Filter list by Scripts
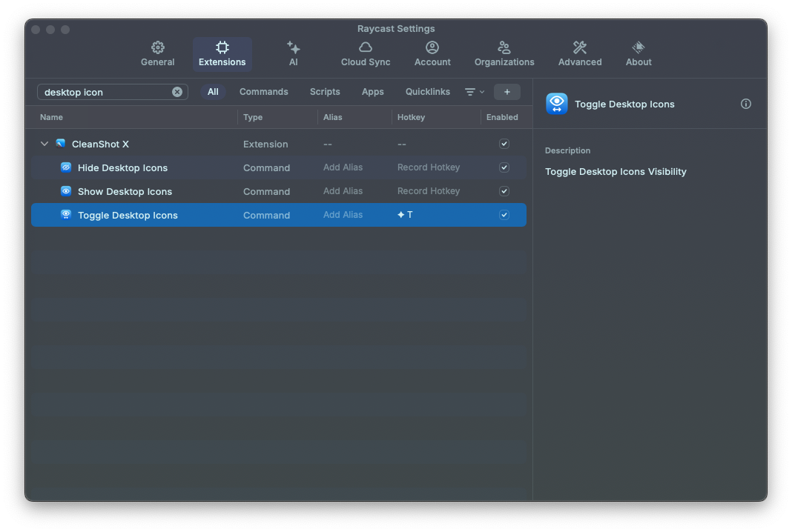The image size is (792, 532). coord(325,92)
